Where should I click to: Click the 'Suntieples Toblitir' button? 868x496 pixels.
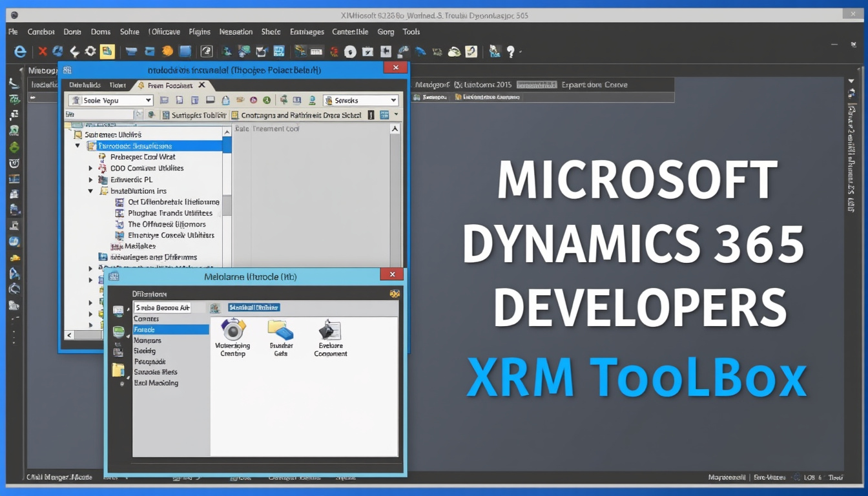pyautogui.click(x=194, y=115)
